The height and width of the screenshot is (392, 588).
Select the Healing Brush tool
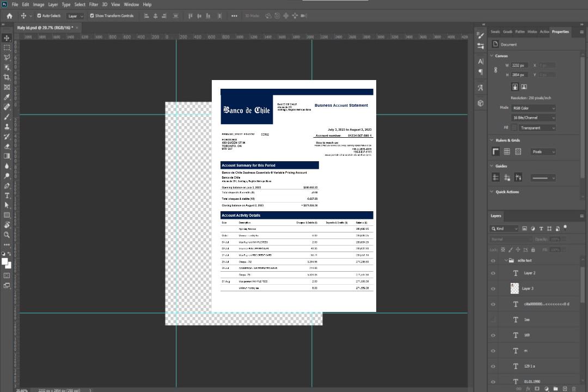(7, 107)
